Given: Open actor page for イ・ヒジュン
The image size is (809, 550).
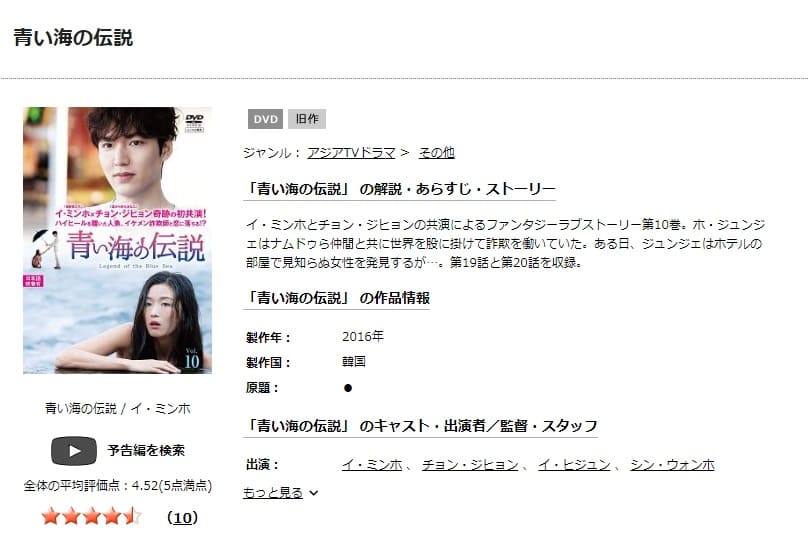Looking at the screenshot, I should point(574,465).
